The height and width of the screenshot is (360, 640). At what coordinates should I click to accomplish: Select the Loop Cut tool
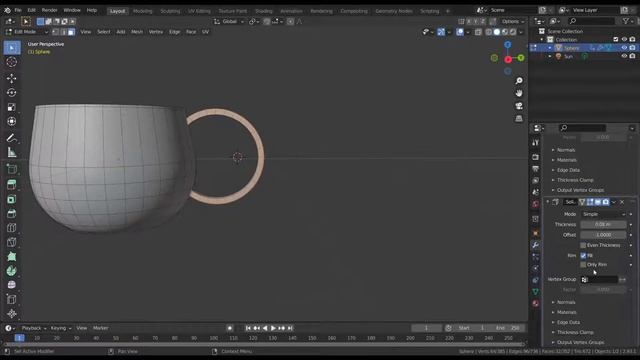point(12,228)
